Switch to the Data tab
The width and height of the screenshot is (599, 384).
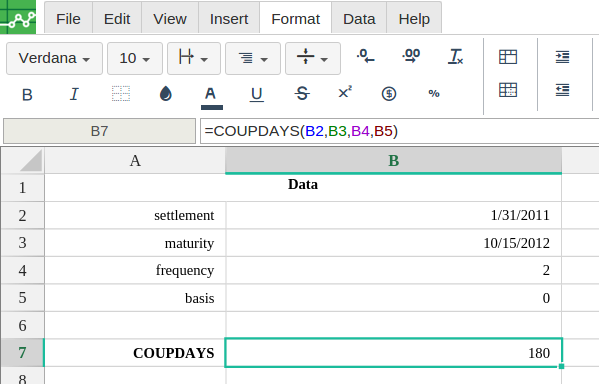click(359, 19)
